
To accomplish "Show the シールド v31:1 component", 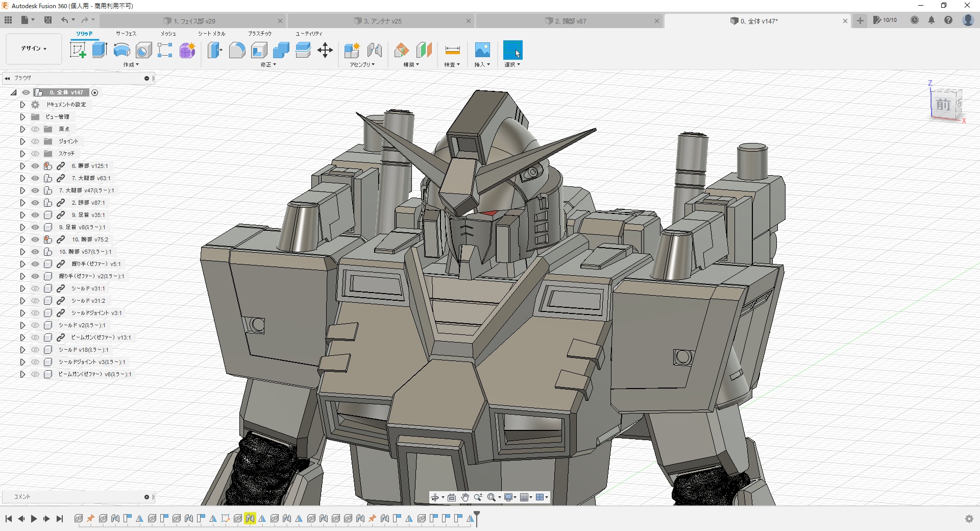I will click(35, 288).
